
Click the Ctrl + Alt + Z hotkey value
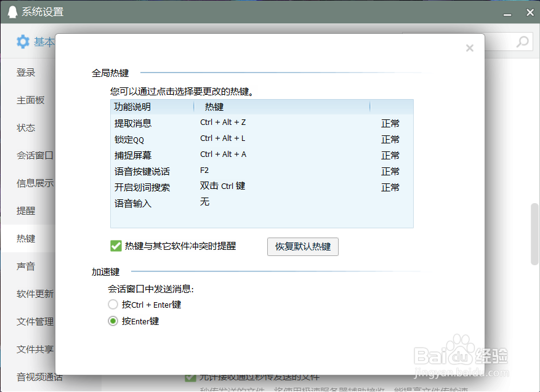pos(223,122)
